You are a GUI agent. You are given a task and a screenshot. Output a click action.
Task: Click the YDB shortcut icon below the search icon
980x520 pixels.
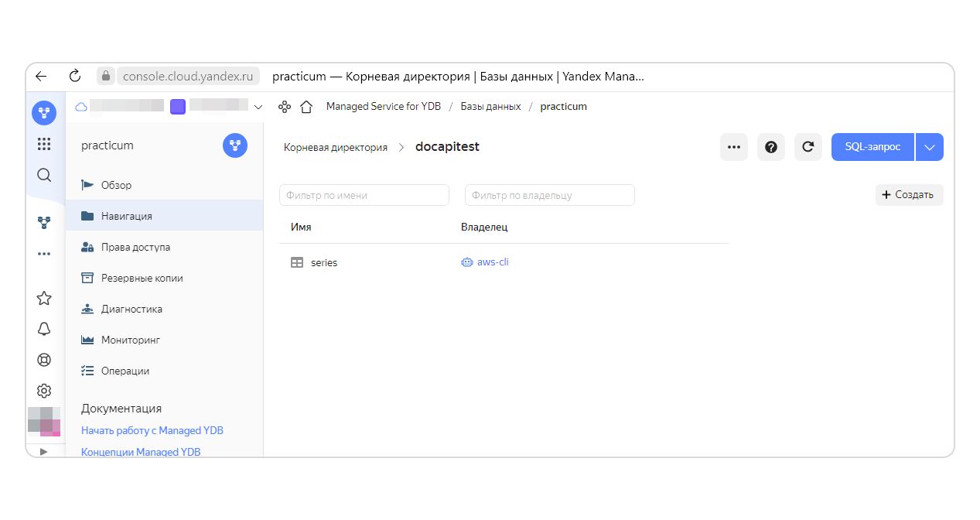[44, 223]
